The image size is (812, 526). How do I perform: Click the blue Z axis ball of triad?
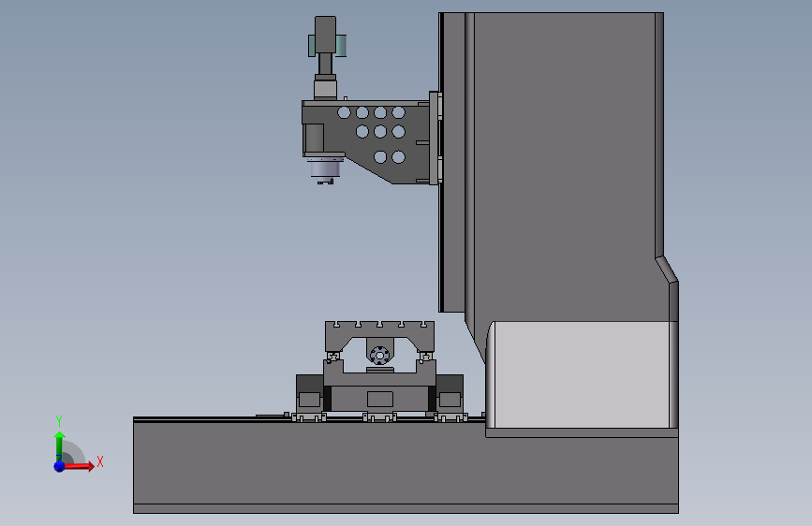[60, 466]
